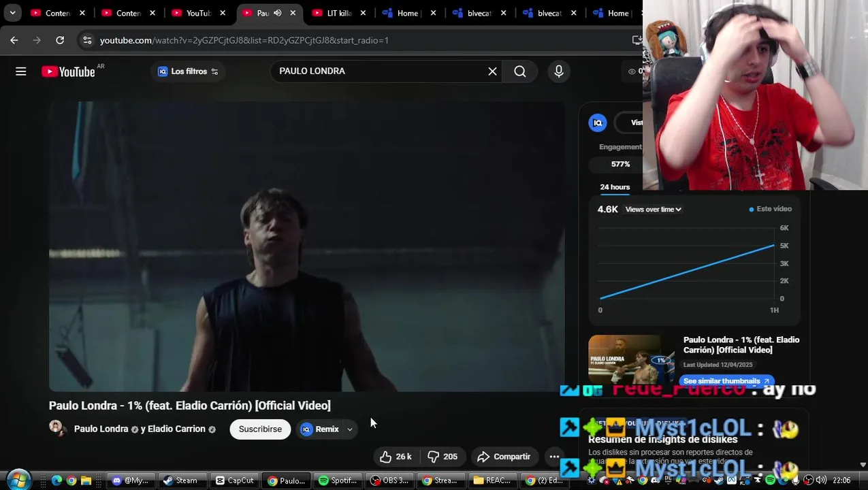Click the video title below the player
The width and height of the screenshot is (868, 490).
189,406
